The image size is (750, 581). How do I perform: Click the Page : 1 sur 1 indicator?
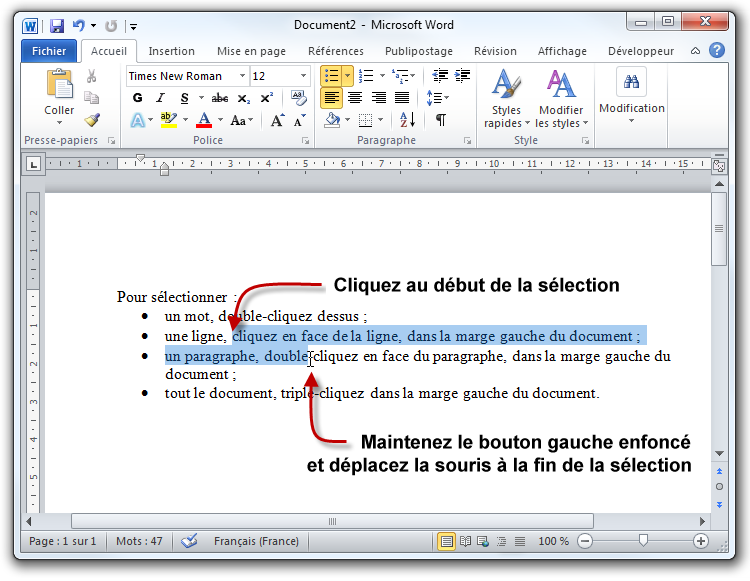coord(63,541)
